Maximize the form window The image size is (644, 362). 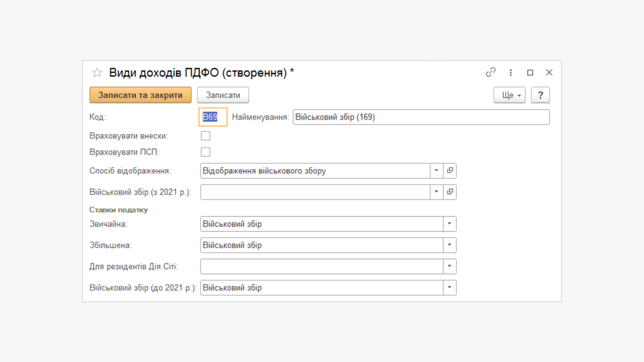tap(530, 72)
